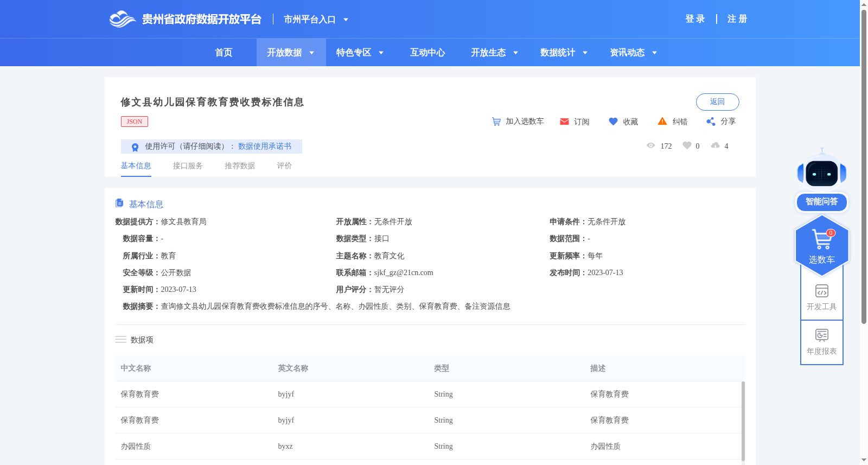Click the JSON format tag

point(135,122)
